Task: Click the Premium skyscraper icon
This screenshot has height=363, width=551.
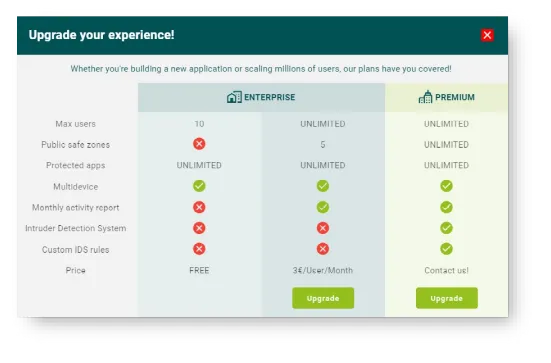Action: coord(425,97)
